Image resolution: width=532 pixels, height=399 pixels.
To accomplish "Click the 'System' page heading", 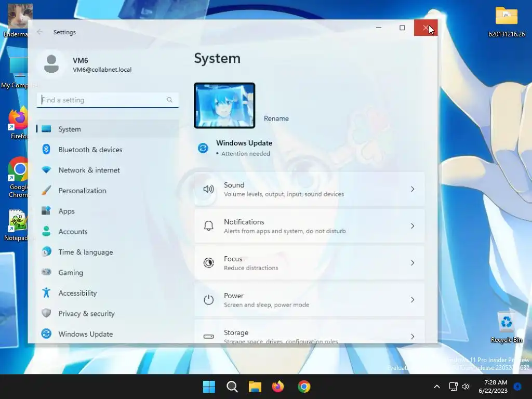I will point(217,58).
